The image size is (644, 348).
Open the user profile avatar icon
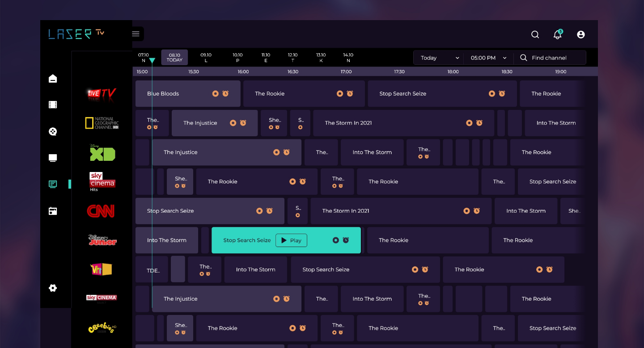581,34
